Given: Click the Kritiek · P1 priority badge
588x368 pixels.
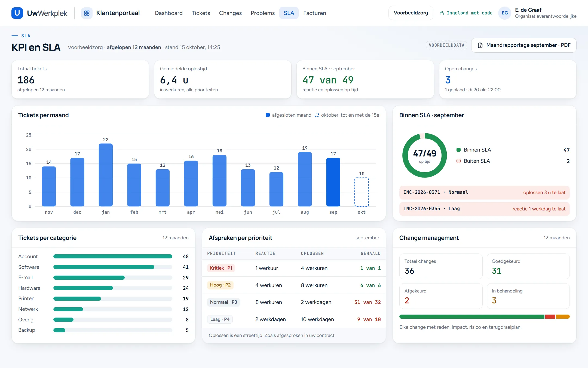Looking at the screenshot, I should tap(221, 268).
